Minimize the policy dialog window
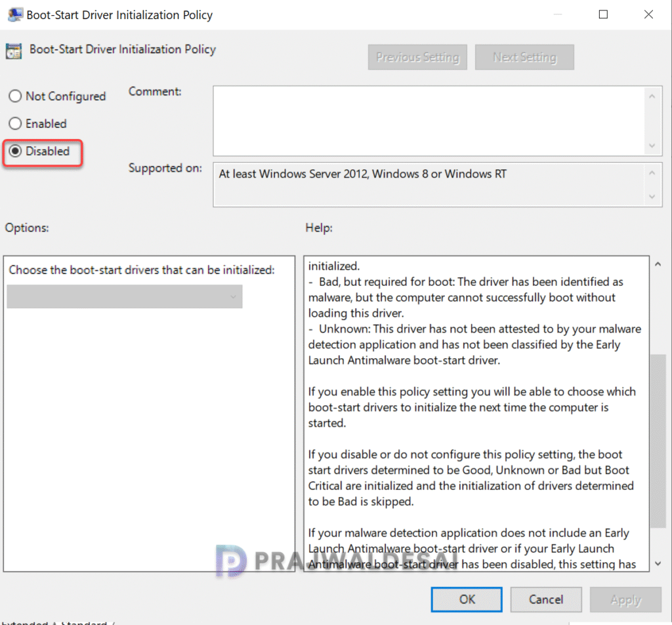 coord(558,14)
